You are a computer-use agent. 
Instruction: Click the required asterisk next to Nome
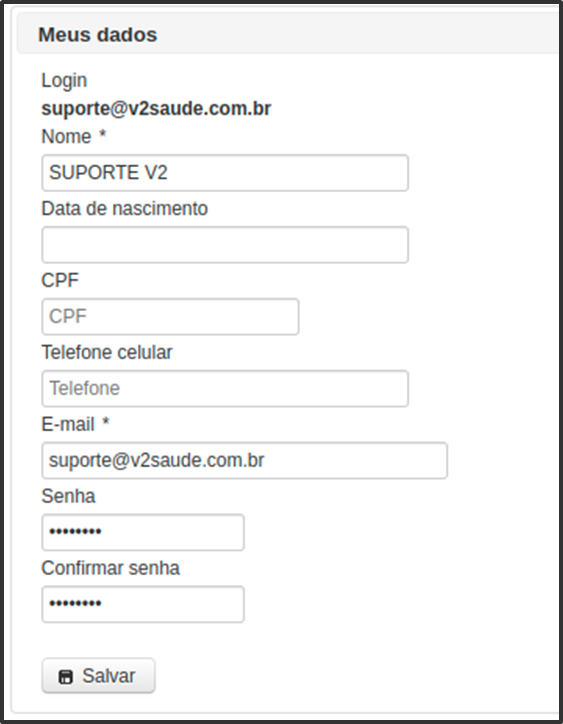[x=103, y=134]
